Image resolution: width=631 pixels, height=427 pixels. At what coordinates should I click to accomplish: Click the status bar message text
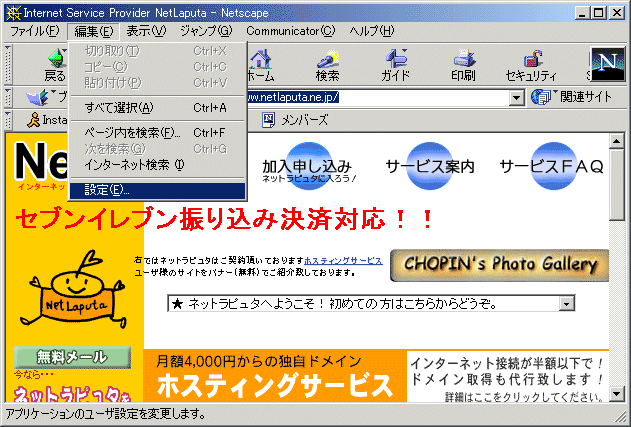click(105, 413)
